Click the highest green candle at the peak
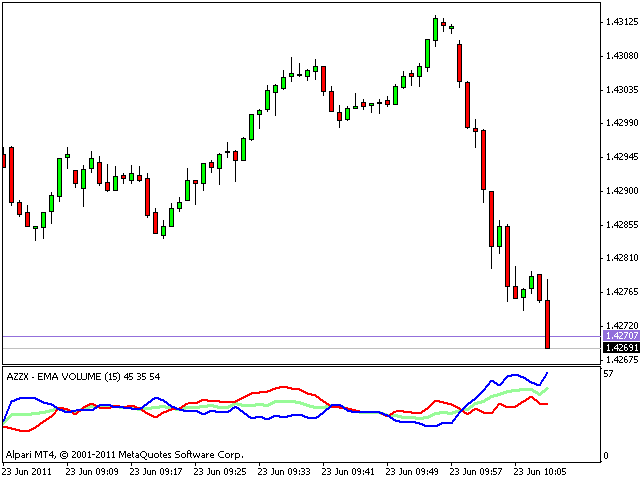The image size is (640, 480). 436,28
